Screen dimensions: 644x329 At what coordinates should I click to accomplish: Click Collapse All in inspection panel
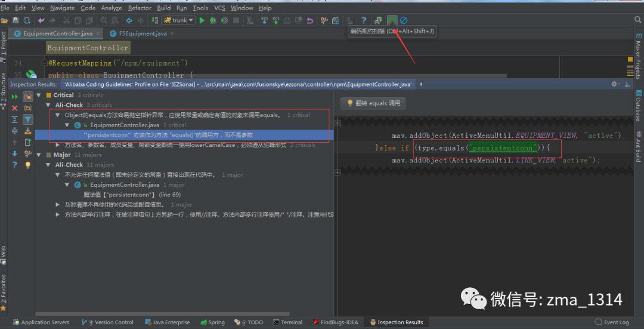[x=15, y=131]
